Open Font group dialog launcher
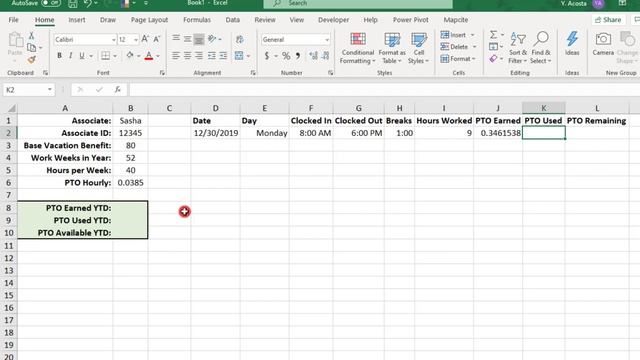Viewport: 640px width, 360px height. pyautogui.click(x=162, y=73)
